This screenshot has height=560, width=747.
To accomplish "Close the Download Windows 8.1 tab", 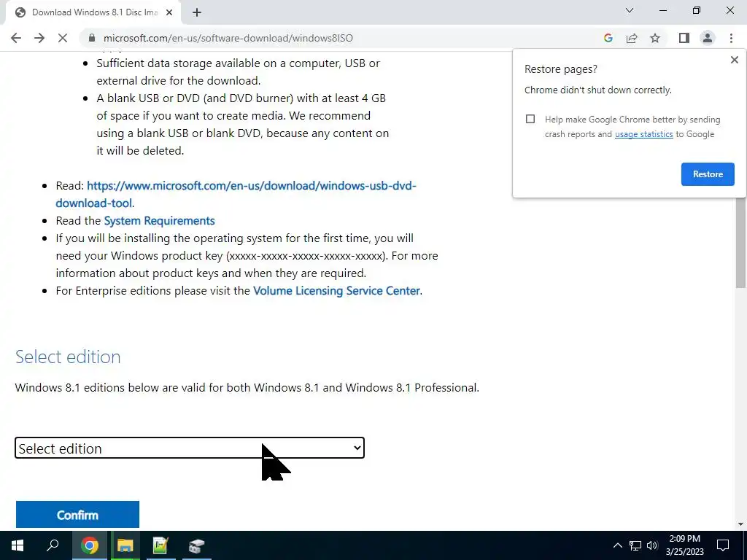I will [x=169, y=12].
